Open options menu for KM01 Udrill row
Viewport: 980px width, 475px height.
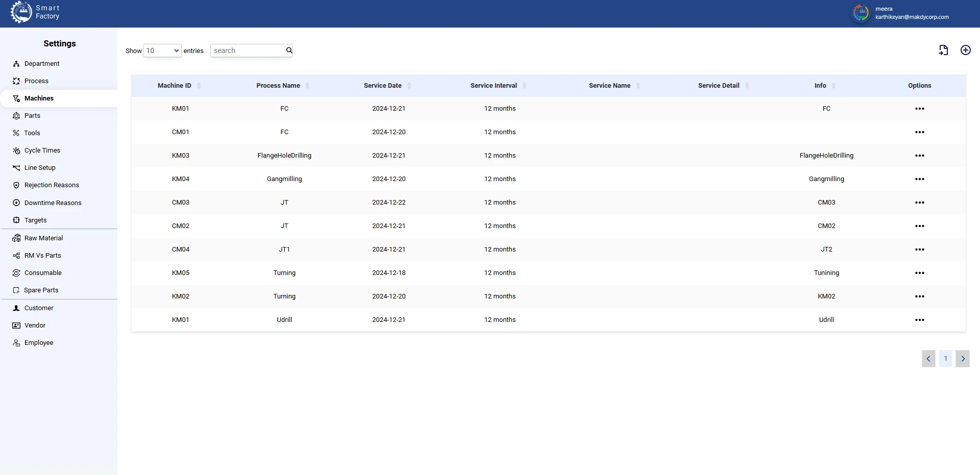coord(919,320)
